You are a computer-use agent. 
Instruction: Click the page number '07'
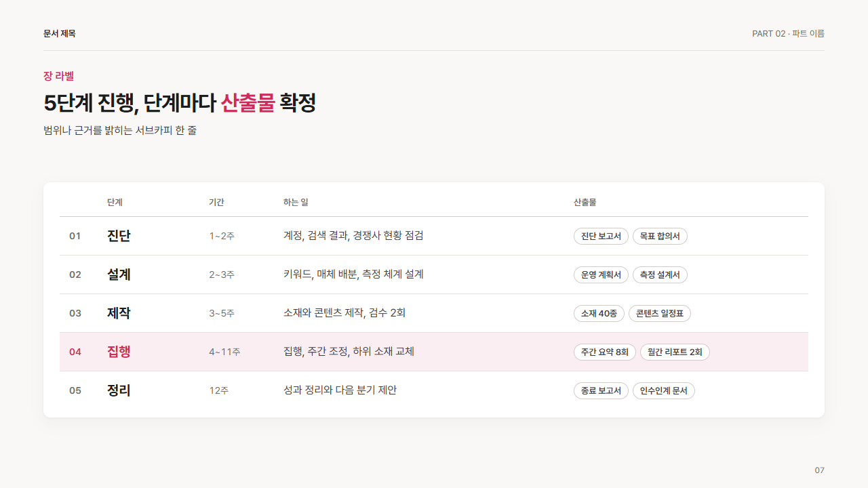820,470
